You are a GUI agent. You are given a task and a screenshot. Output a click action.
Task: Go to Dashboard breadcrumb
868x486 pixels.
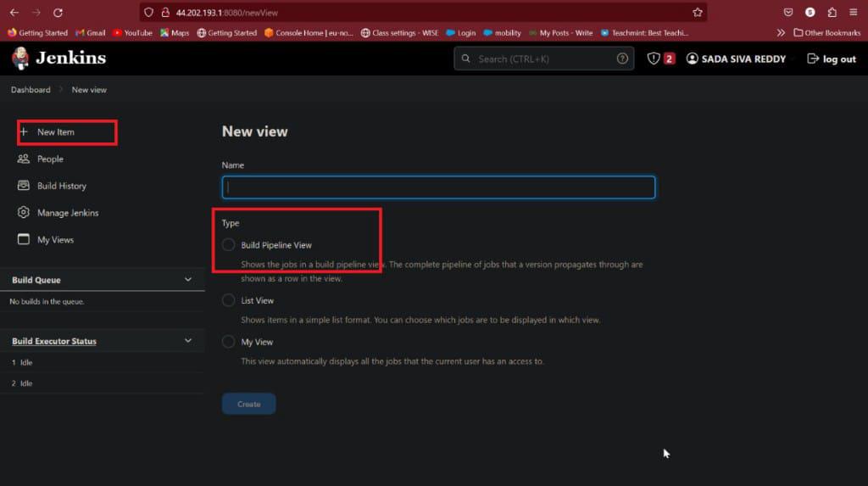coord(31,89)
